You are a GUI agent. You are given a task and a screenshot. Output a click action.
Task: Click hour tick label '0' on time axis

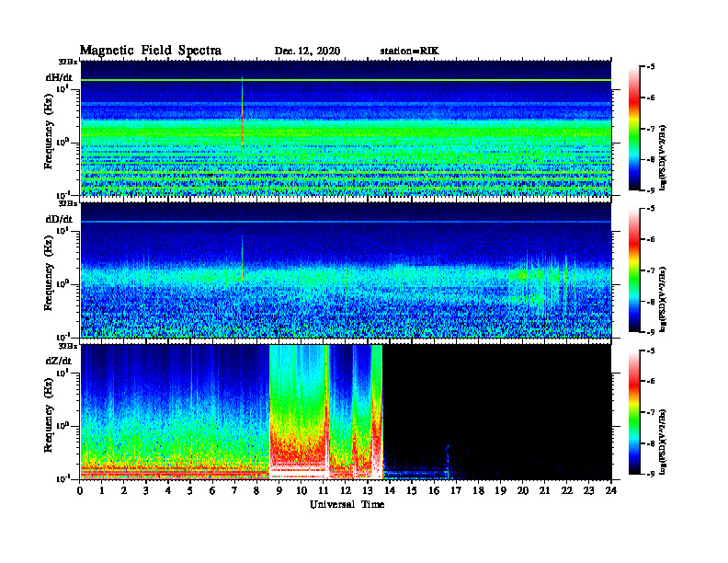click(80, 490)
